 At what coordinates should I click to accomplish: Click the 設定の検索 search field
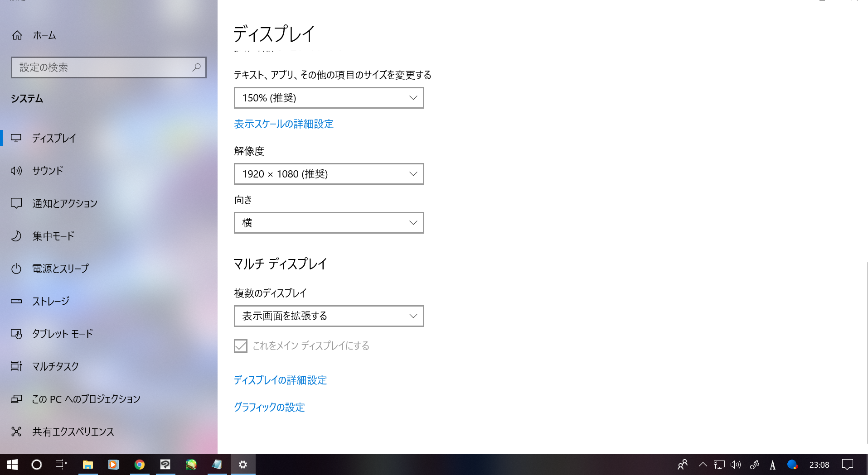tap(109, 67)
